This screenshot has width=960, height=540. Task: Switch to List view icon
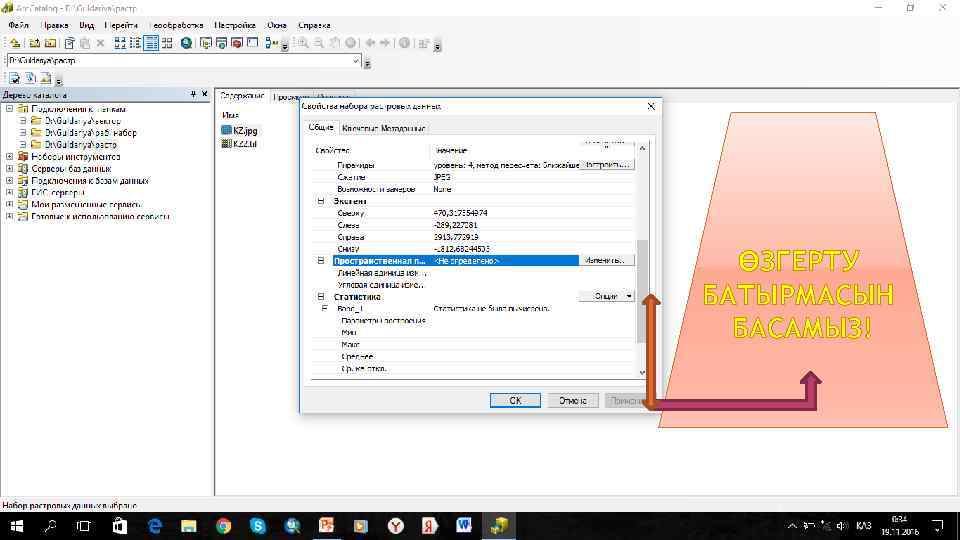click(x=135, y=43)
